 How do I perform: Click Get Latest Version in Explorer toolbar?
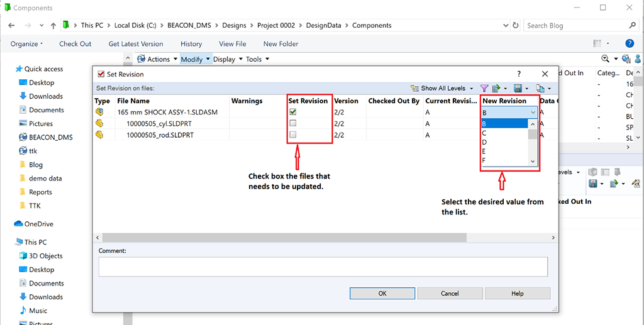tap(136, 44)
